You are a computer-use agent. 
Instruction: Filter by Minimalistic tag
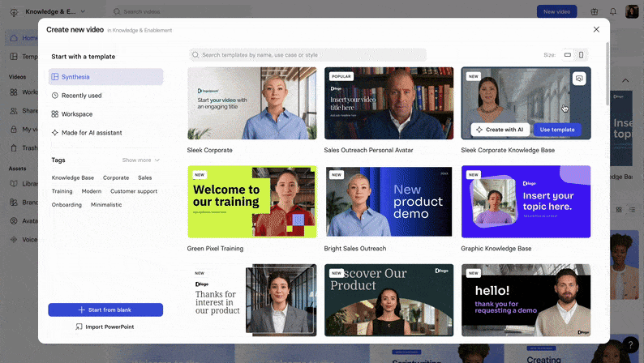pyautogui.click(x=106, y=205)
